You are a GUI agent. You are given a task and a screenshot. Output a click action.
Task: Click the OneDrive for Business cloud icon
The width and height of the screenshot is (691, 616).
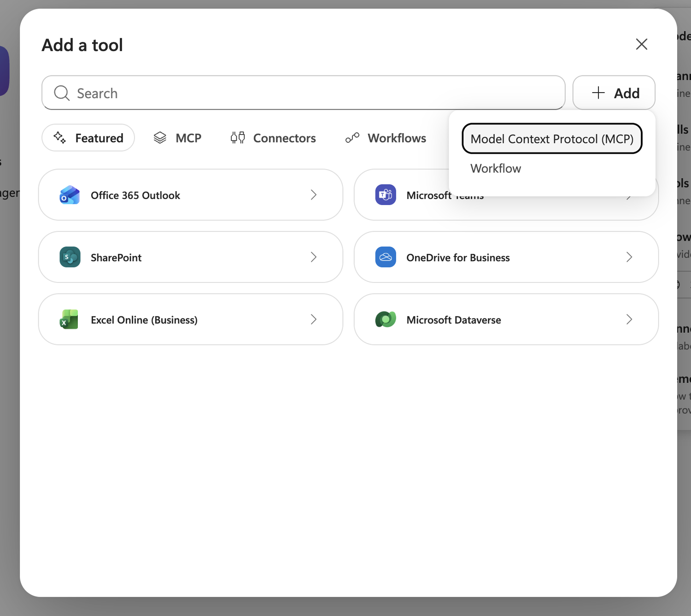pos(386,257)
